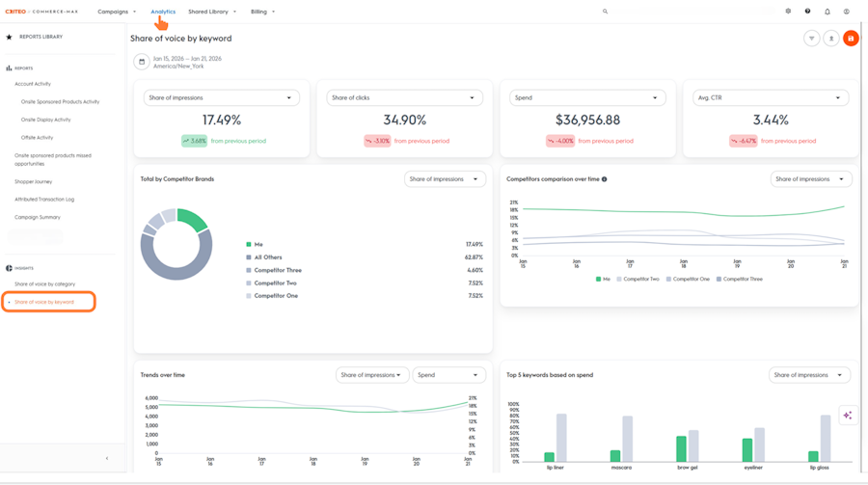The height and width of the screenshot is (485, 868).
Task: Open the Campaigns menu
Action: tap(117, 12)
